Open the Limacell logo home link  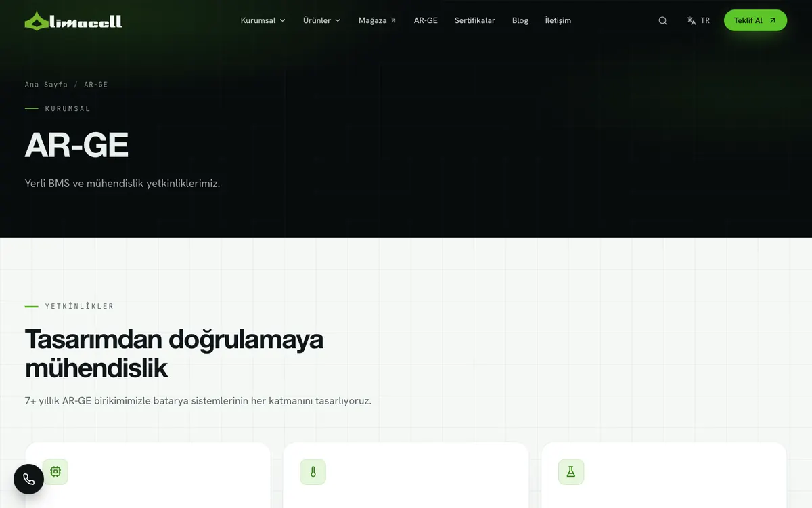(73, 20)
